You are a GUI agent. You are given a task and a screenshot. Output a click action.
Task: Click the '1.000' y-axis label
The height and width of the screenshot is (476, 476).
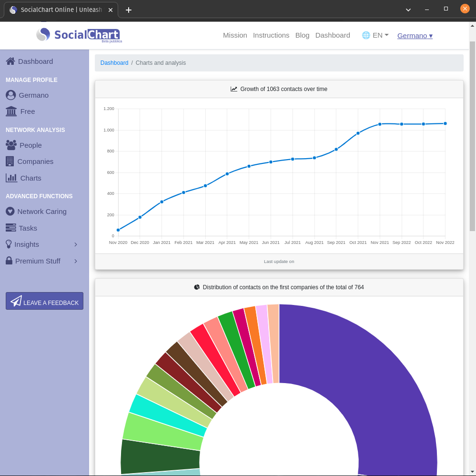[x=109, y=130]
